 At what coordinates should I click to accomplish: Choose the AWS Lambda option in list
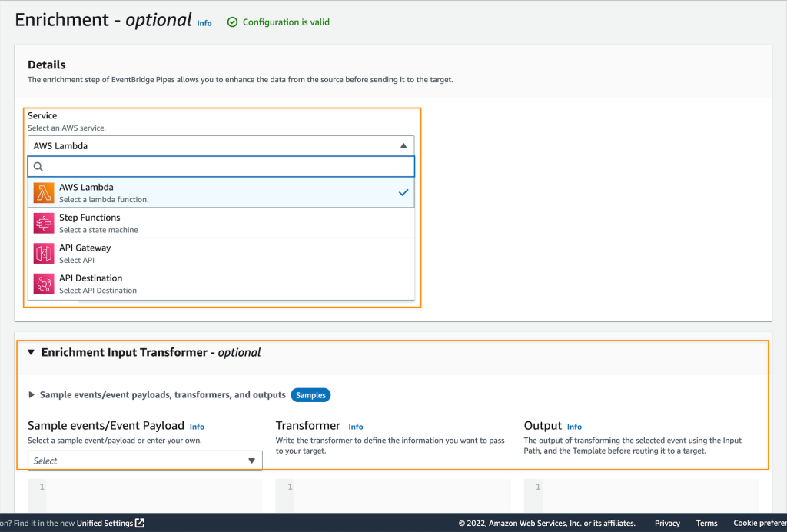click(221, 193)
